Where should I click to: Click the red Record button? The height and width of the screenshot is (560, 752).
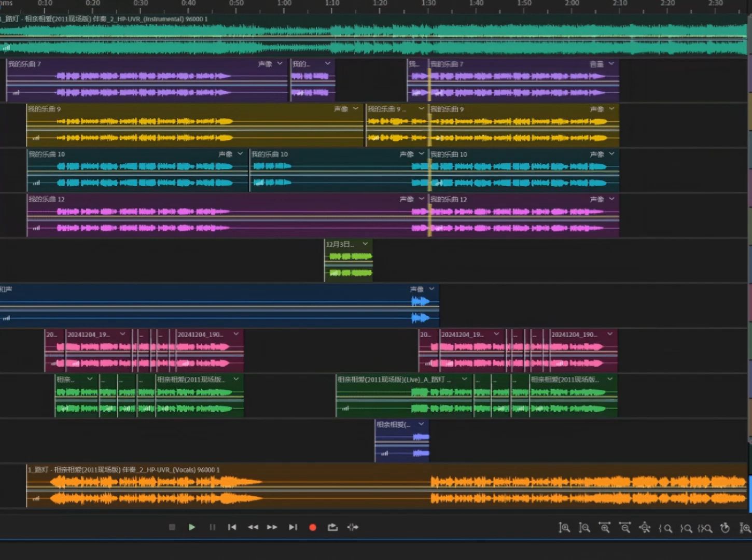[x=312, y=527]
